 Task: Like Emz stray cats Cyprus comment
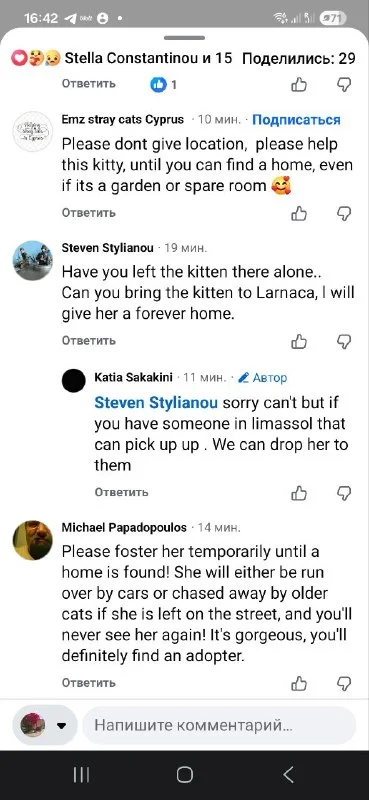pos(299,213)
